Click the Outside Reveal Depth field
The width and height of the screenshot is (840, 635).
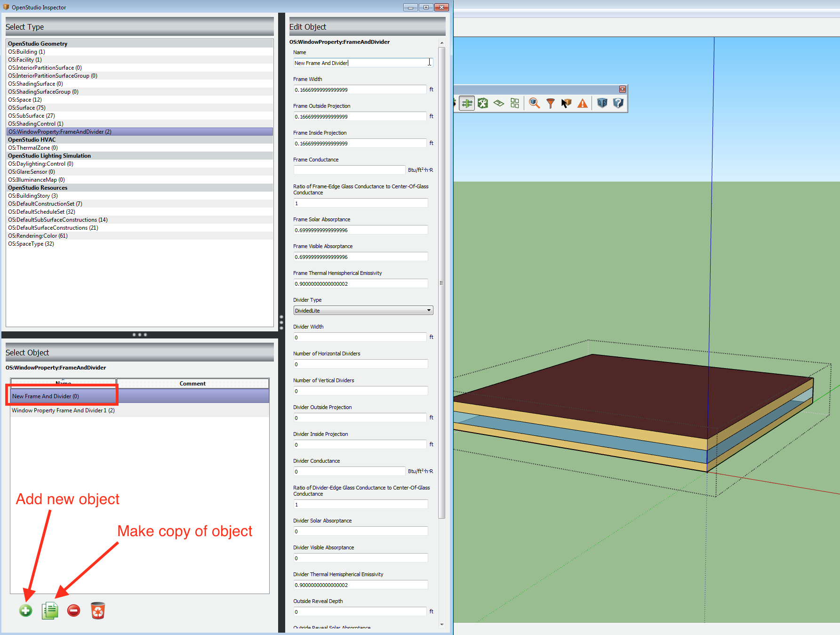pyautogui.click(x=360, y=612)
